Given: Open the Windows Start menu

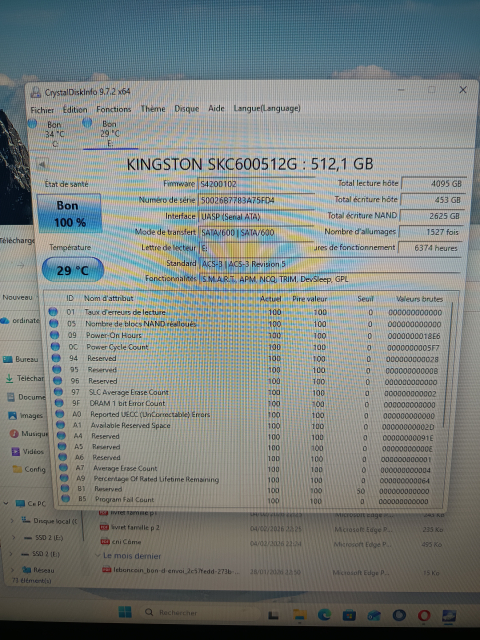Looking at the screenshot, I should (x=125, y=612).
